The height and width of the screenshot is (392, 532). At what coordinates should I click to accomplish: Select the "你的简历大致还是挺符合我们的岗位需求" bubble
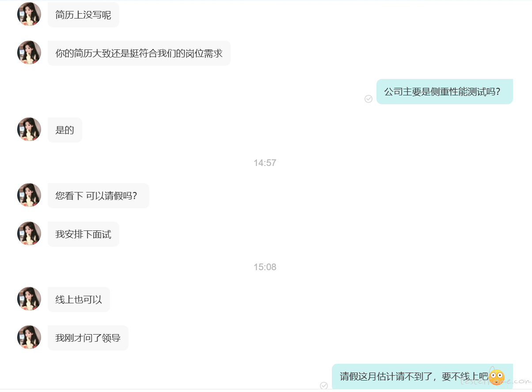(139, 53)
